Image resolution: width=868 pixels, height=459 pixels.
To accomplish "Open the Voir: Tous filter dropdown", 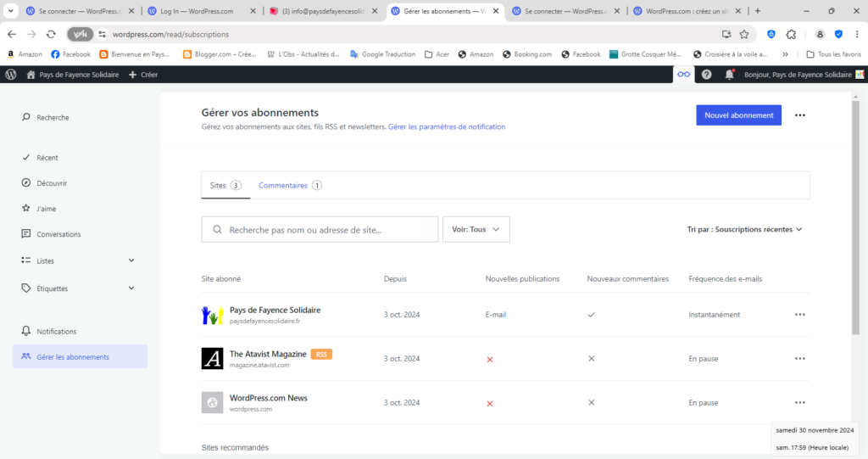I will (476, 229).
